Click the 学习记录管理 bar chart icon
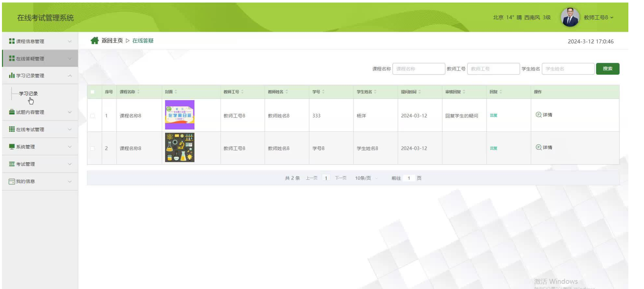This screenshot has width=644, height=289. 12,75
